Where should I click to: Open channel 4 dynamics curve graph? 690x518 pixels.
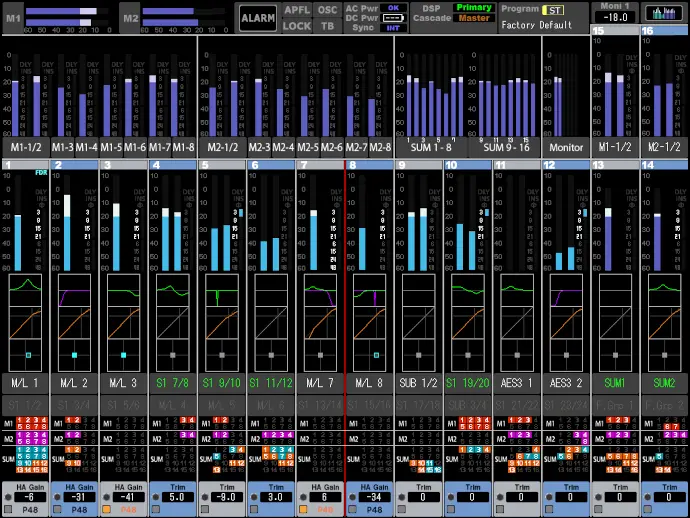(173, 323)
